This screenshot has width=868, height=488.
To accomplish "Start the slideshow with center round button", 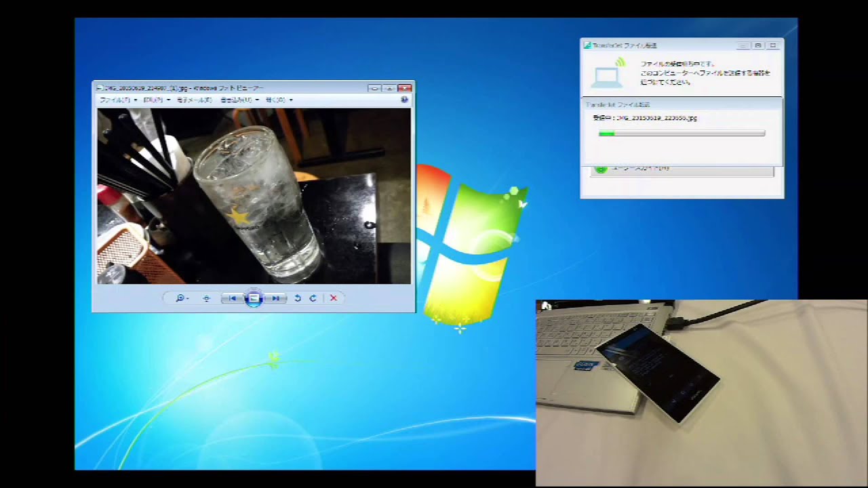I will [x=254, y=298].
